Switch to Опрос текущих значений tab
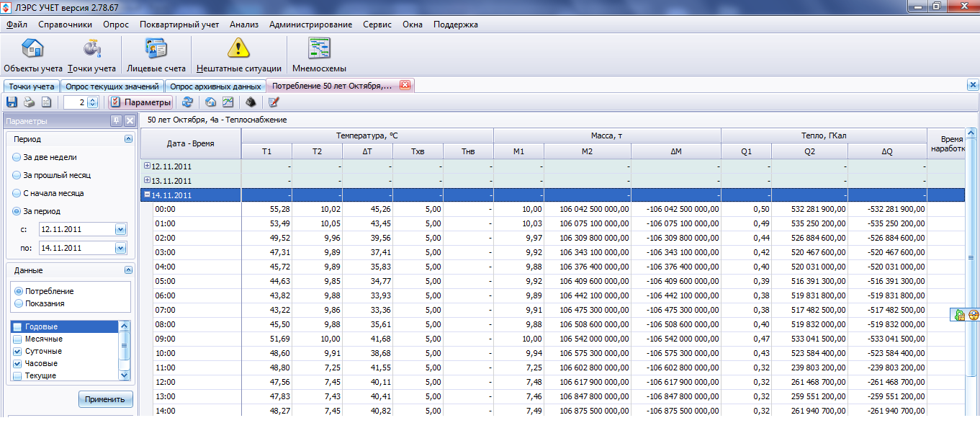The width and height of the screenshot is (980, 423). click(113, 86)
